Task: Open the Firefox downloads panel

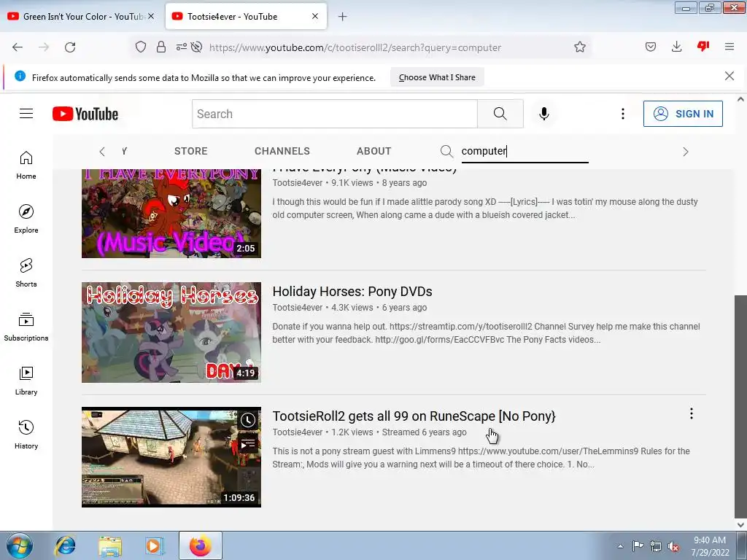Action: point(676,47)
